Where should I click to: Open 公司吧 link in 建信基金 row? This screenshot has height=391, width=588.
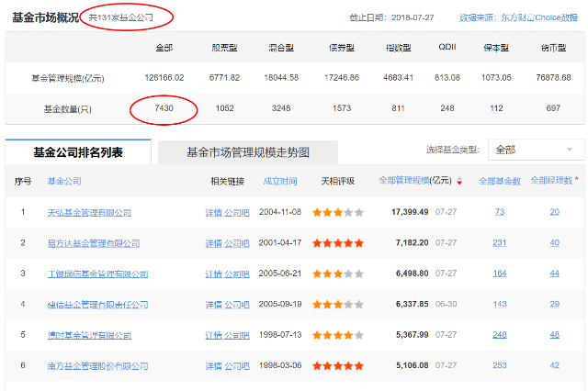click(237, 305)
